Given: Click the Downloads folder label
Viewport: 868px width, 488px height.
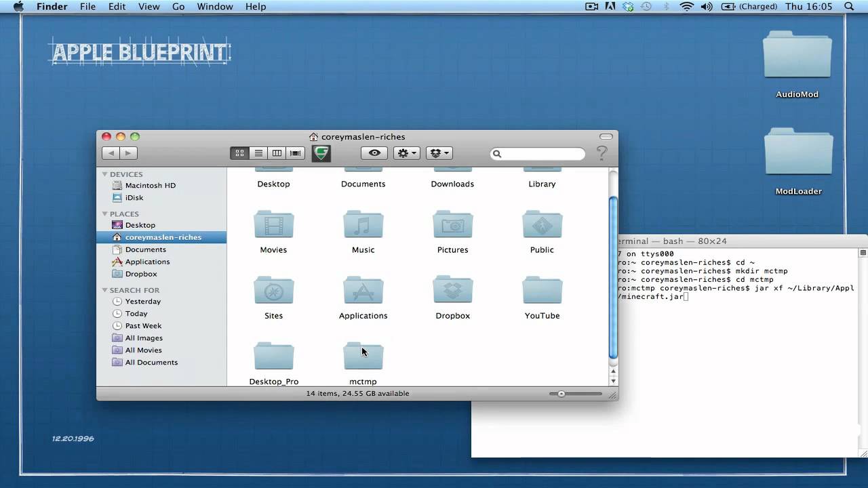Looking at the screenshot, I should tap(452, 184).
